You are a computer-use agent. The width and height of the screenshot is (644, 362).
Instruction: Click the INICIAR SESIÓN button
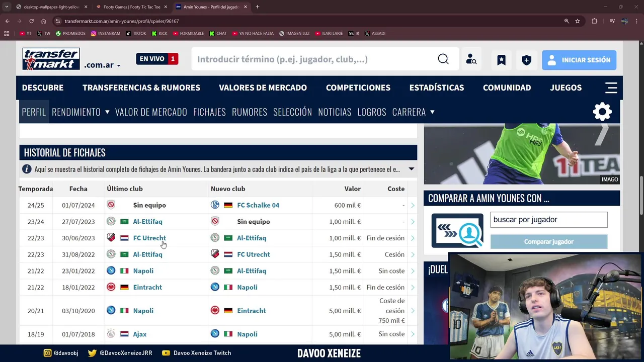579,60
